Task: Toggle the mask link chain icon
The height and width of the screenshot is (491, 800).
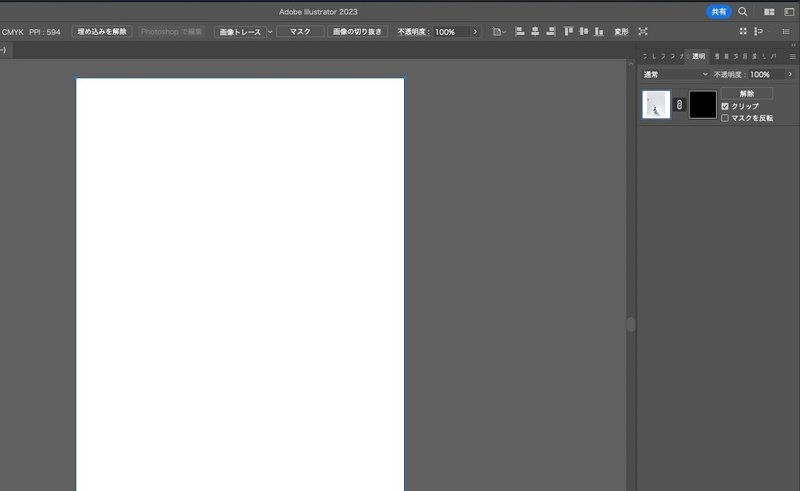Action: click(679, 105)
